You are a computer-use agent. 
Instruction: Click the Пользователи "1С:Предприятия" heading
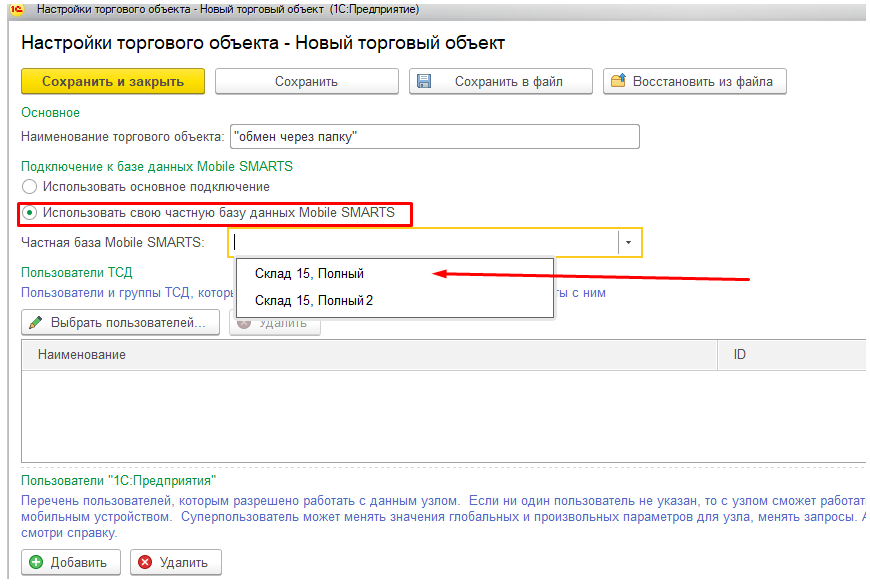tap(119, 480)
